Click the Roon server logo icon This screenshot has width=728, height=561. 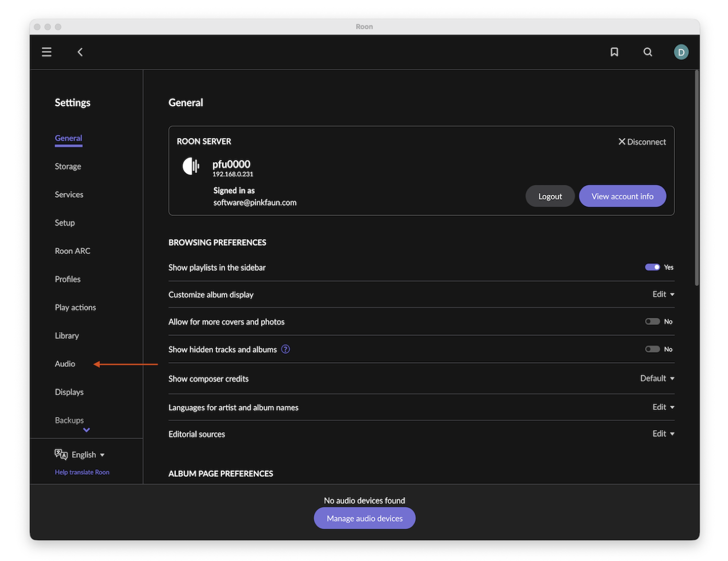point(191,166)
